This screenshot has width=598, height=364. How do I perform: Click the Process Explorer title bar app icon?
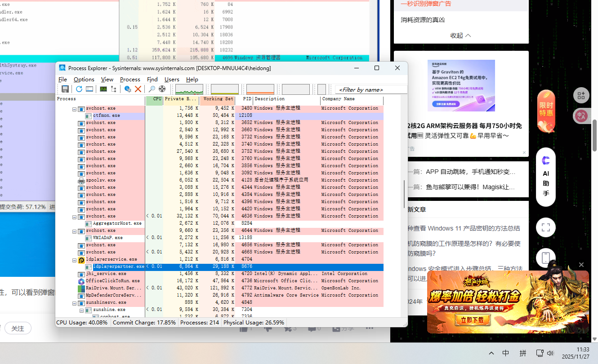[x=62, y=68]
